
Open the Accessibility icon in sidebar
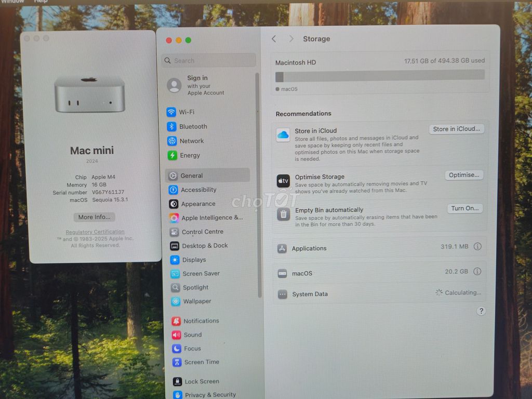(174, 190)
